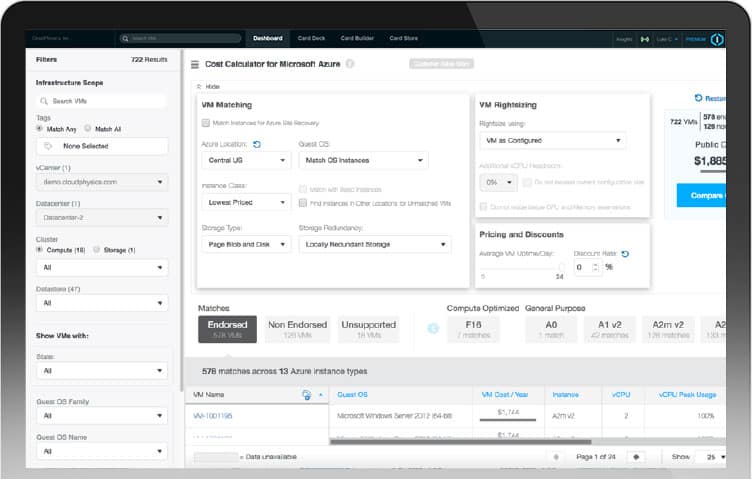Sort by Guest OS column header

[x=352, y=395]
